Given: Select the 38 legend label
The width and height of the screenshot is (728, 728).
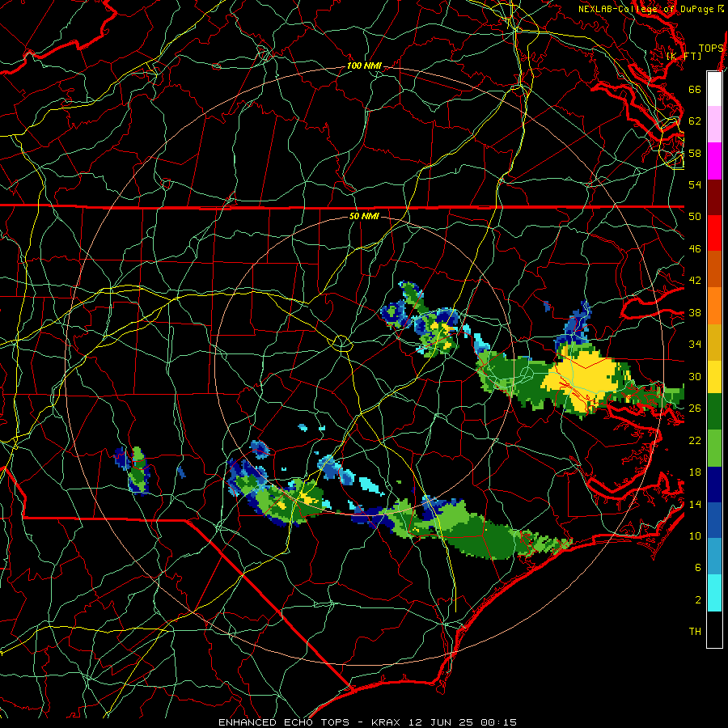Looking at the screenshot, I should coord(695,312).
